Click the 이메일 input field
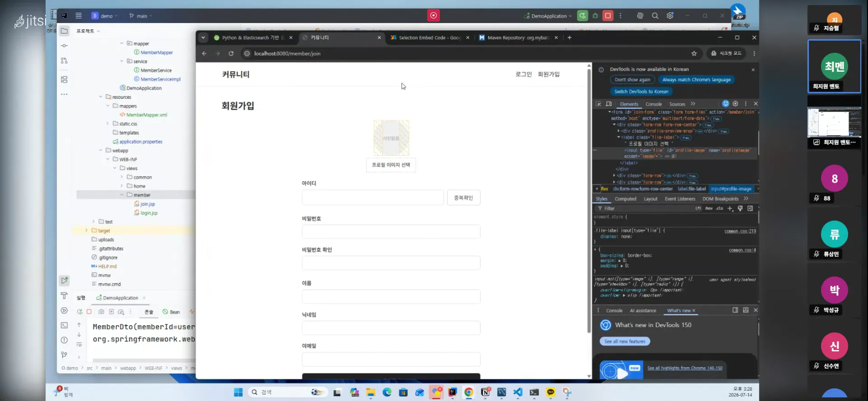This screenshot has width=868, height=401. tap(391, 360)
